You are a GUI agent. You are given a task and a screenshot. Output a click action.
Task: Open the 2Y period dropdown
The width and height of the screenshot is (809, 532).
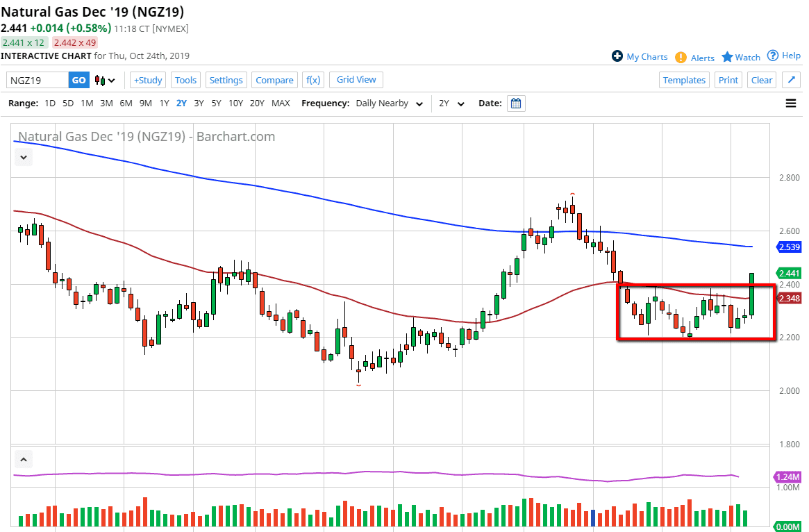451,103
